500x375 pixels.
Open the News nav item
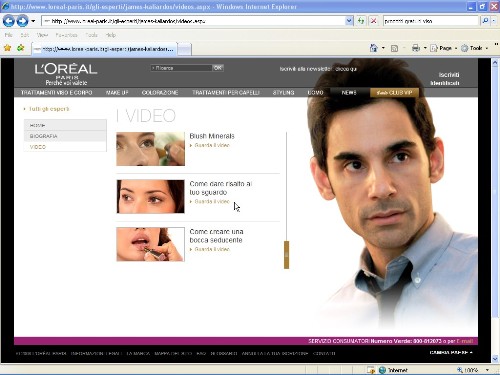349,93
